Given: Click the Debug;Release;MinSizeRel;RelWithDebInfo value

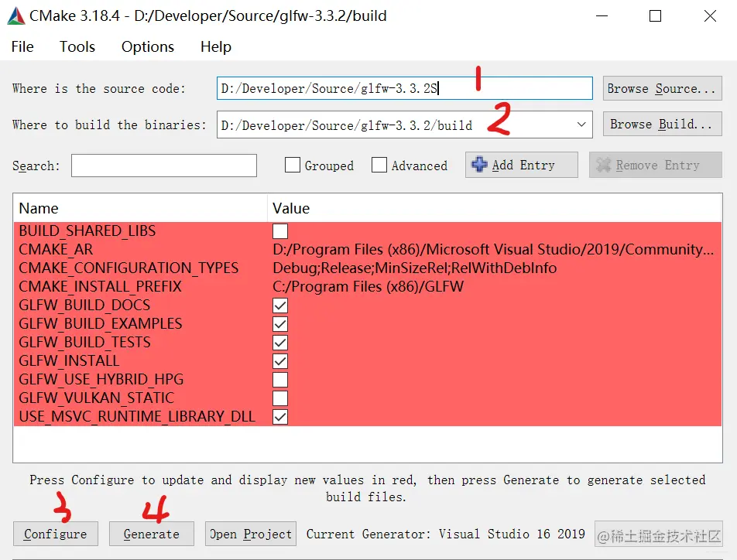Looking at the screenshot, I should click(415, 268).
